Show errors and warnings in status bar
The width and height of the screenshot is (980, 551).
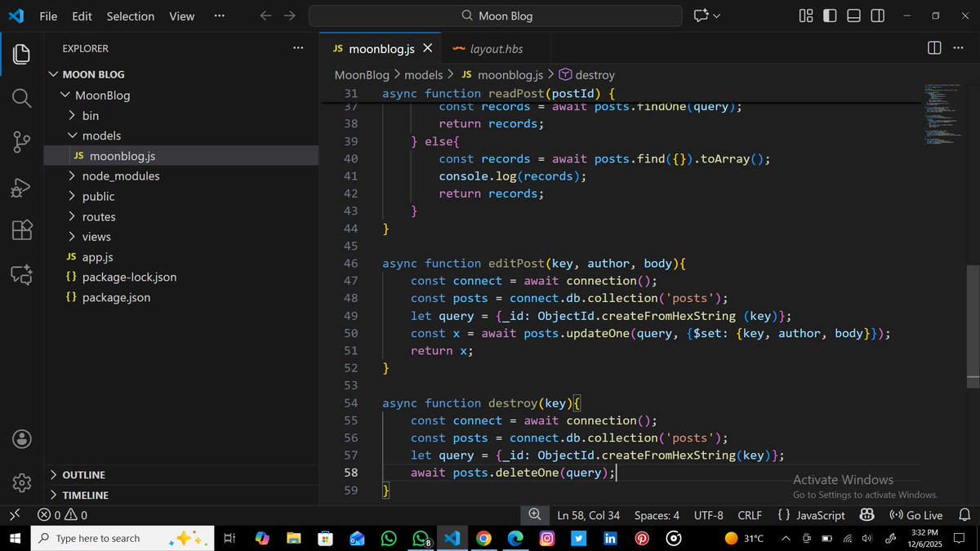pos(62,515)
